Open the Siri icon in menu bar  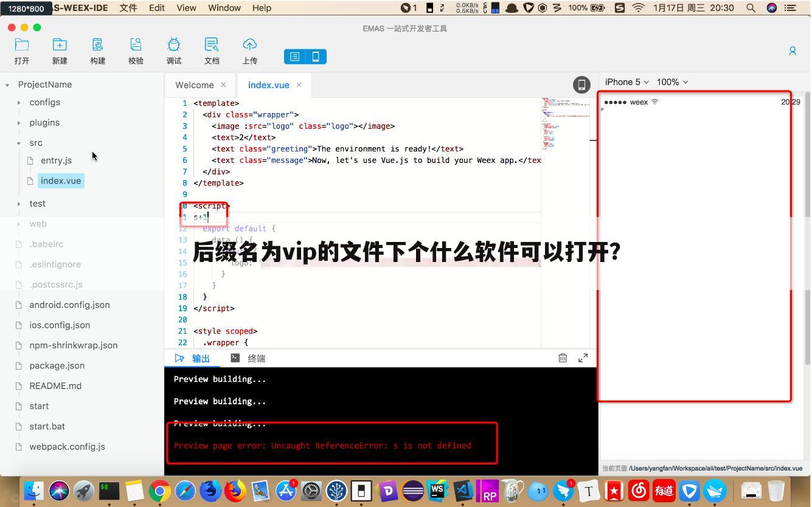pyautogui.click(x=771, y=8)
